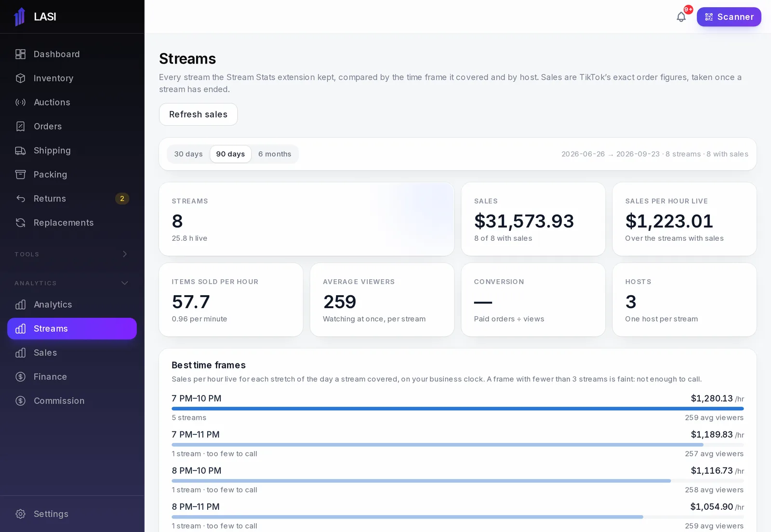The width and height of the screenshot is (771, 532).
Task: Click the Dashboard grid icon
Action: (20, 54)
